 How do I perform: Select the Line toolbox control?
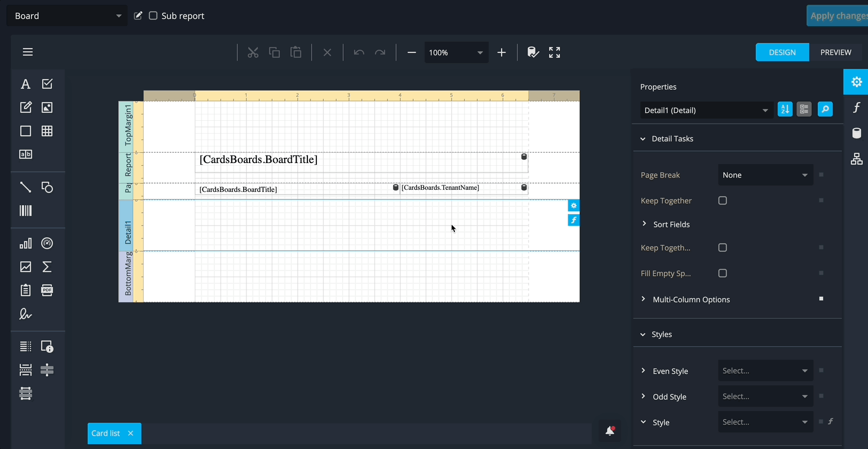point(26,187)
